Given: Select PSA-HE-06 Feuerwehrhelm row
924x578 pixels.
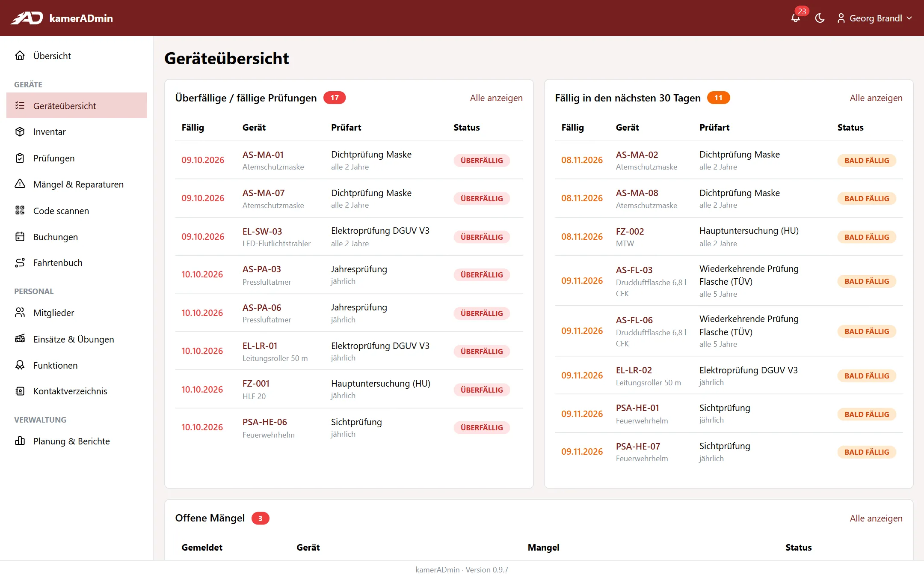Looking at the screenshot, I should pyautogui.click(x=349, y=428).
